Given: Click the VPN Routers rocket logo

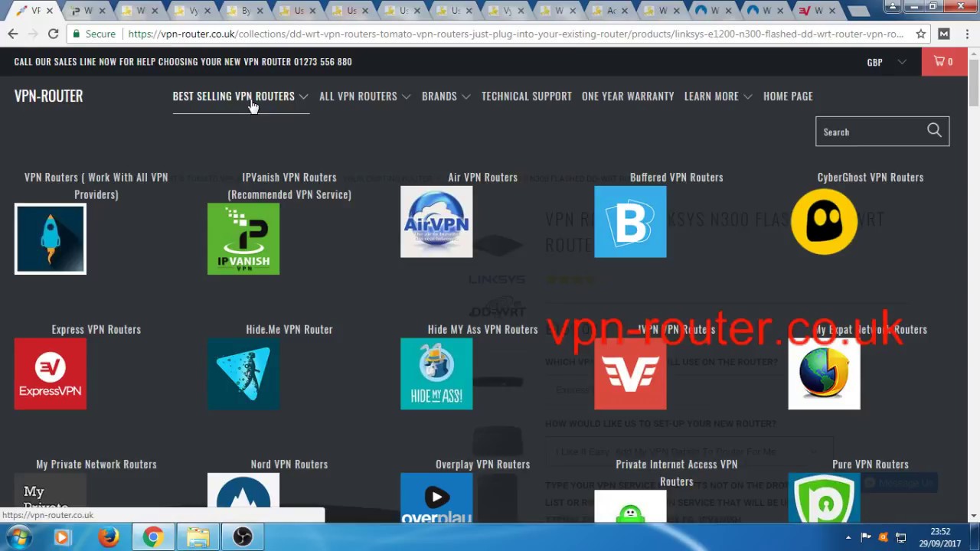Looking at the screenshot, I should [51, 239].
